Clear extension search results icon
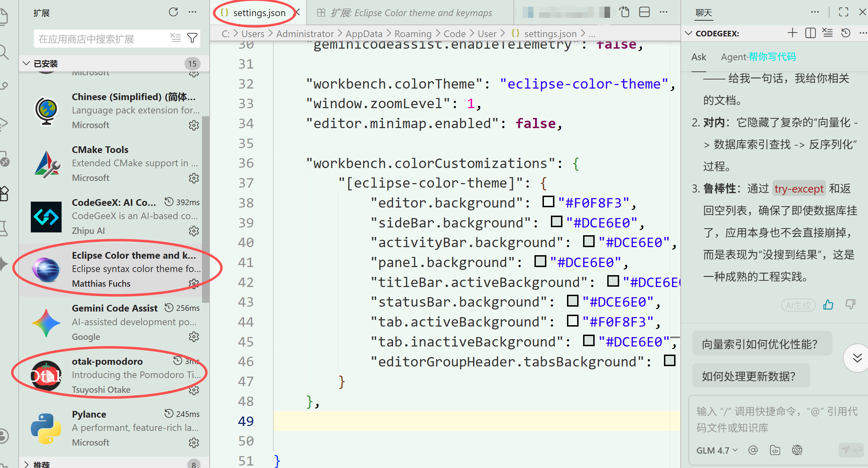Screen dimensions: 868x468 pyautogui.click(x=175, y=38)
